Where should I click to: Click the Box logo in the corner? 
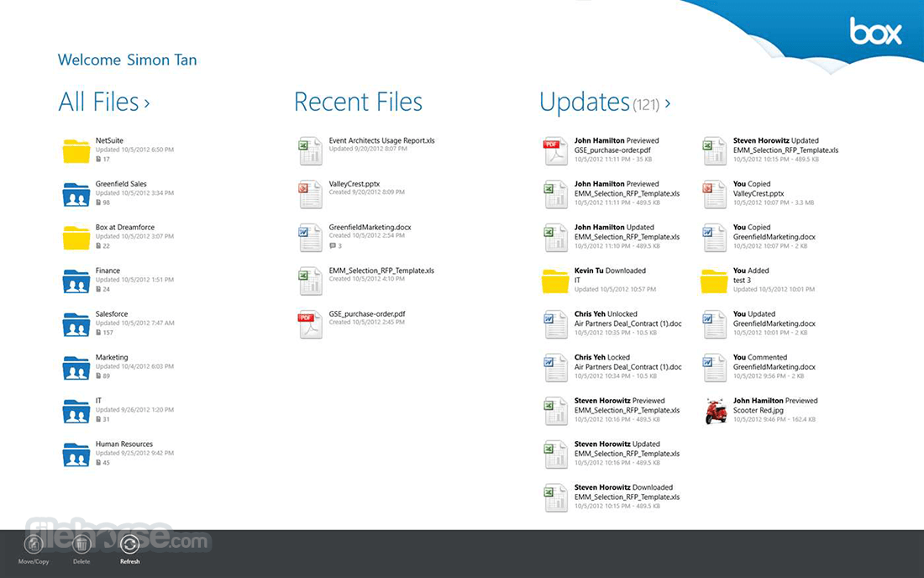pyautogui.click(x=876, y=32)
